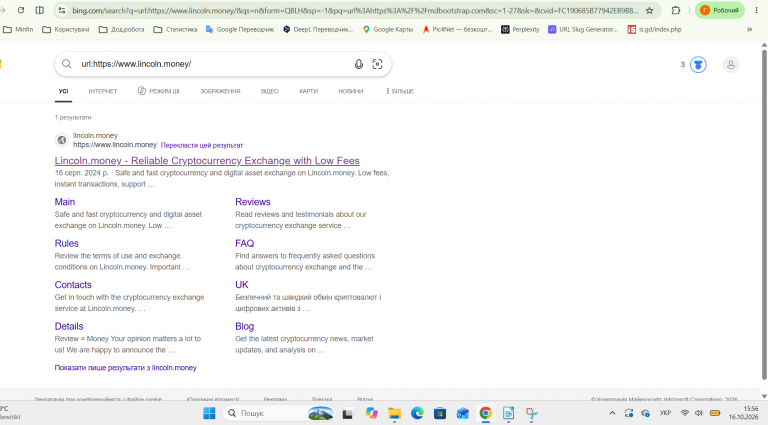This screenshot has height=425, width=768.
Task: Switch to the НОВИНИ tab
Action: click(x=351, y=91)
